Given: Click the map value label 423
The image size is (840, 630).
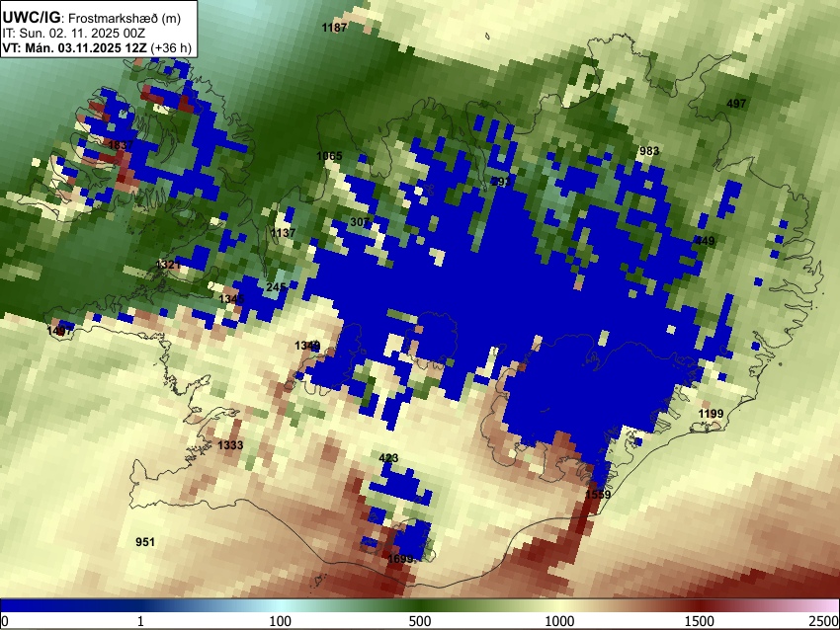Looking at the screenshot, I should (x=388, y=458).
